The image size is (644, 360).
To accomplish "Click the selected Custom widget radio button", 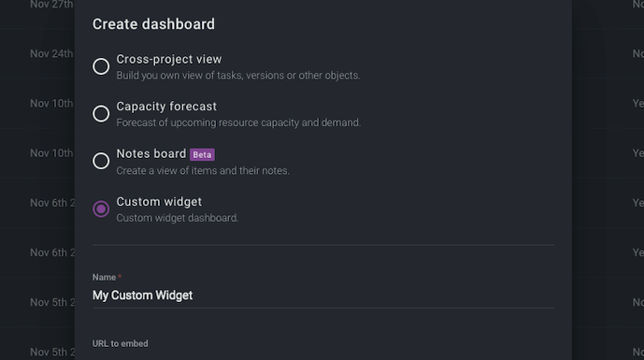I will [x=101, y=209].
